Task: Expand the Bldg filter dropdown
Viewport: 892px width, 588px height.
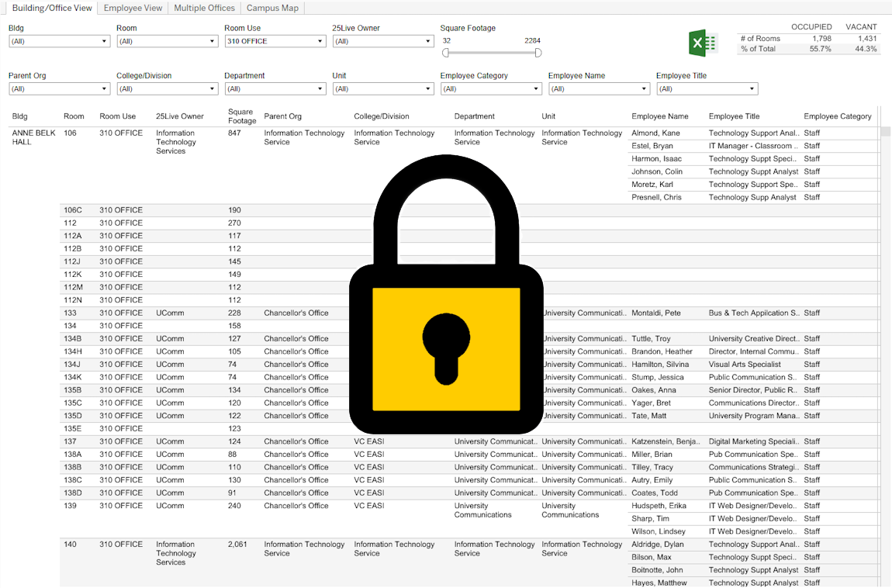Action: (59, 42)
